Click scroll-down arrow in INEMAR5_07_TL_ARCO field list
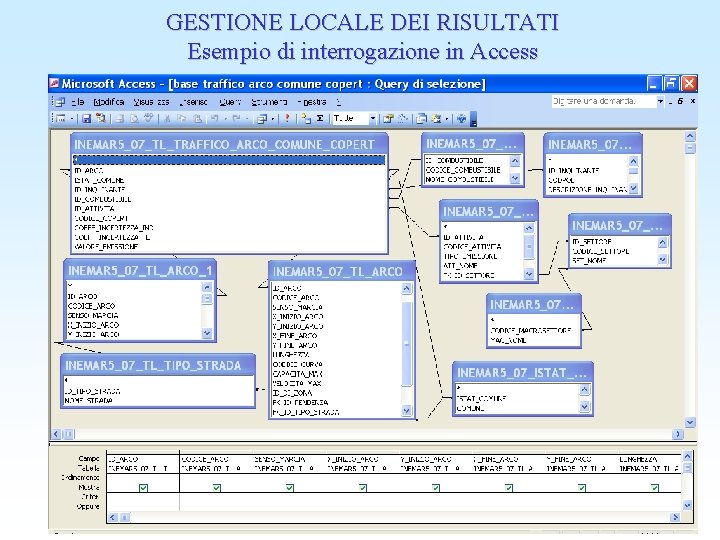The width and height of the screenshot is (720, 540). (406, 411)
